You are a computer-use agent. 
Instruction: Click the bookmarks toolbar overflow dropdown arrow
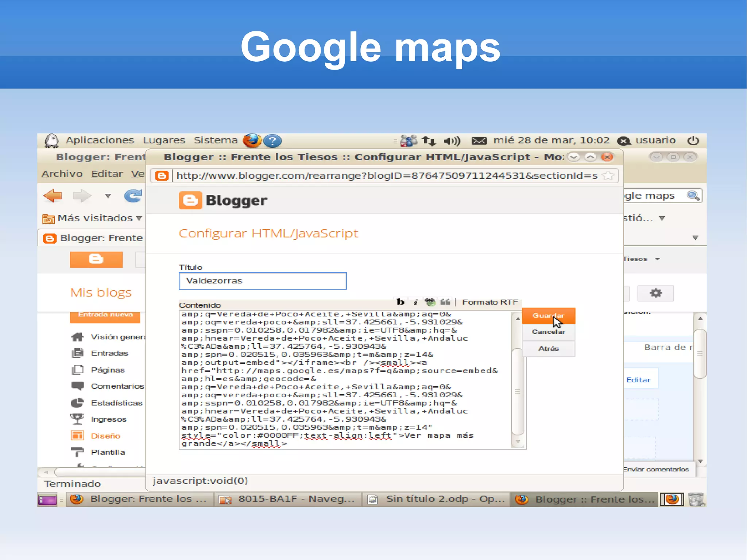pyautogui.click(x=662, y=219)
